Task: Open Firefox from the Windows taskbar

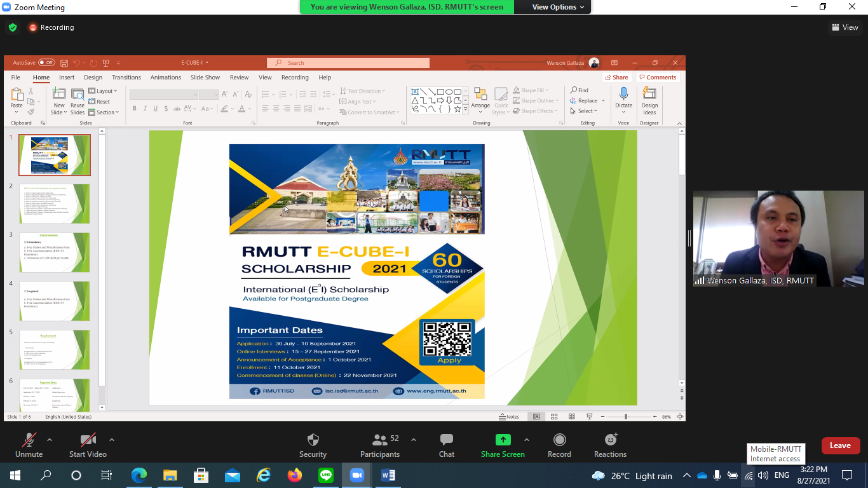Action: (294, 475)
